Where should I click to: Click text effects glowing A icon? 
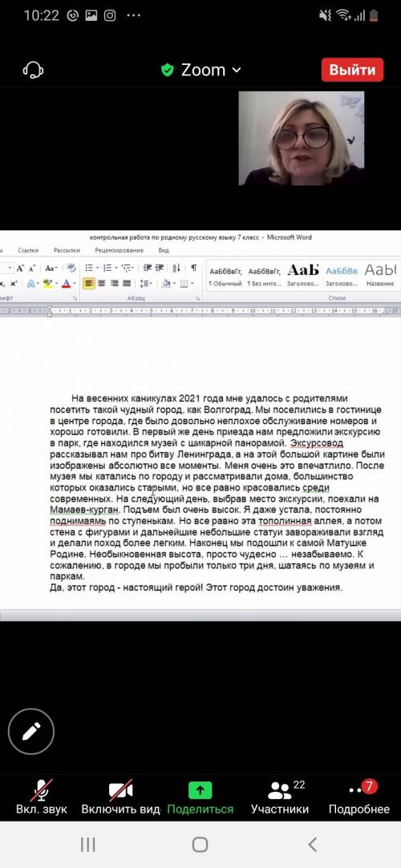[31, 284]
